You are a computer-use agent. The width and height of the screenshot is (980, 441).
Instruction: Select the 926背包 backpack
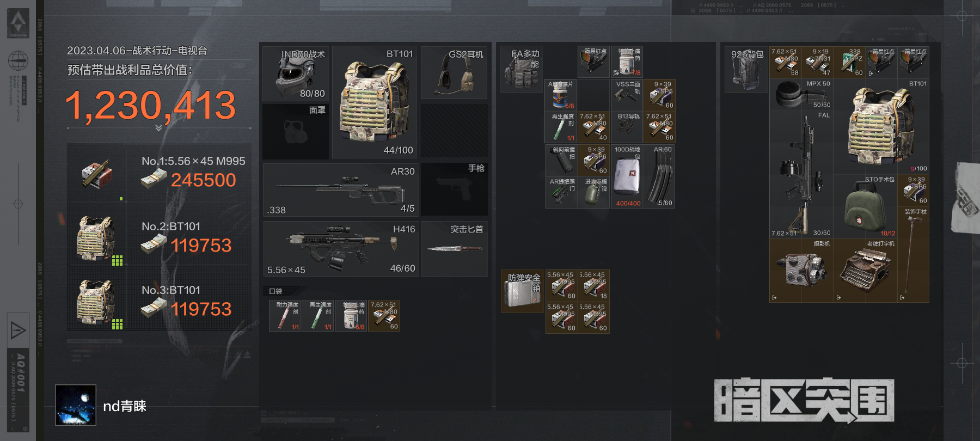pyautogui.click(x=747, y=70)
